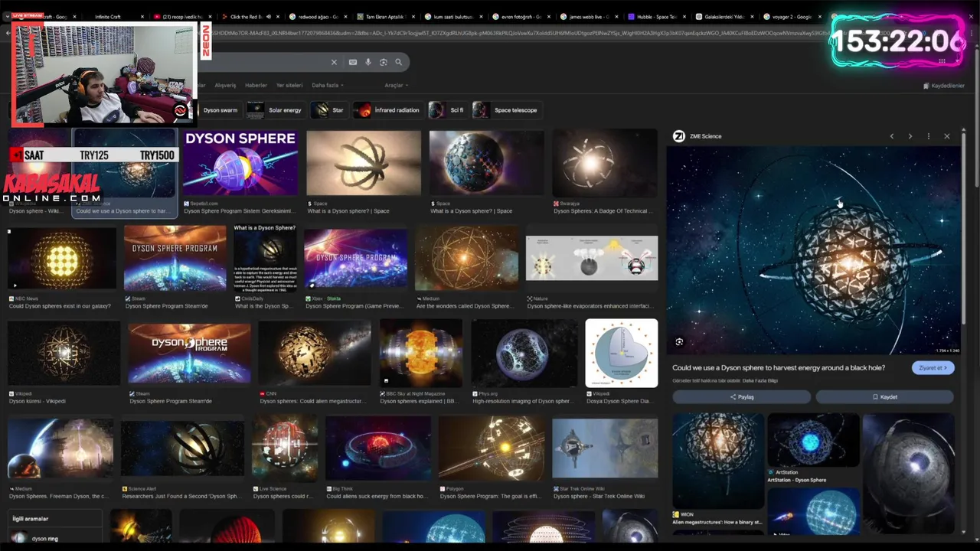Open WION Alien megastructures related image
Screen dimensions: 980x551
[718, 461]
